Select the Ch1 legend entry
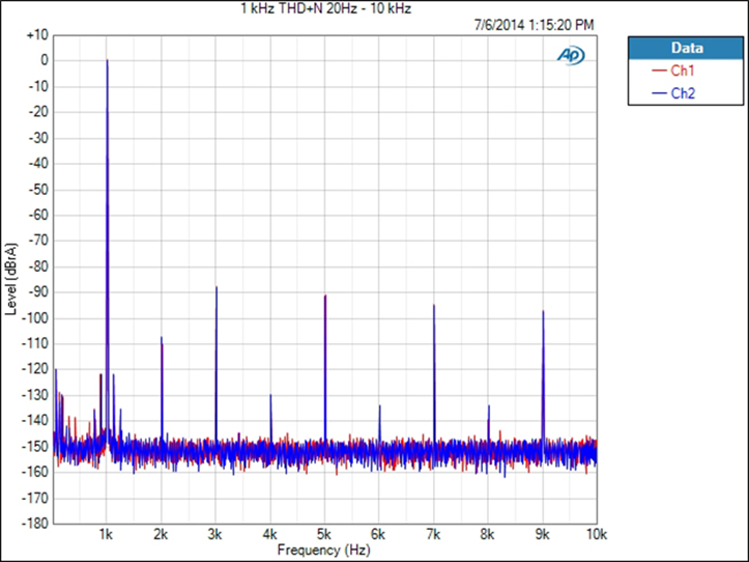This screenshot has height=562, width=749. (683, 71)
